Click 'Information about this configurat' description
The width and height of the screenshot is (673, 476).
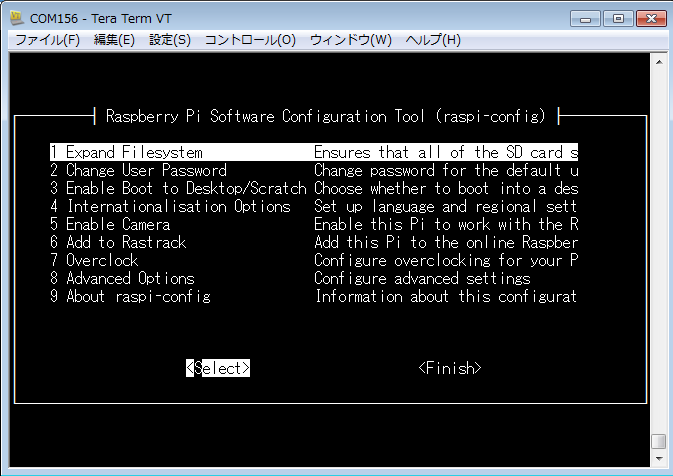click(446, 297)
